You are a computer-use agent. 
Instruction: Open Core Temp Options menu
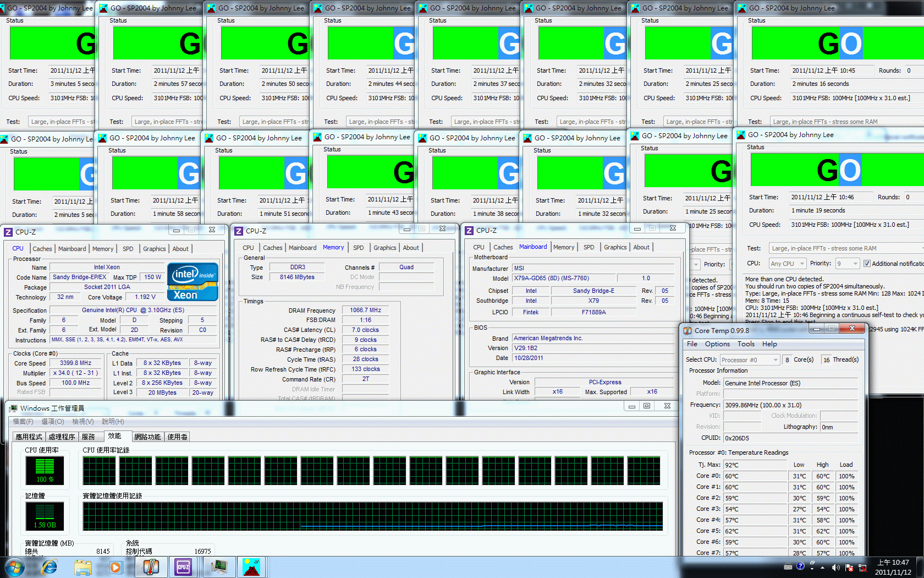tap(717, 344)
